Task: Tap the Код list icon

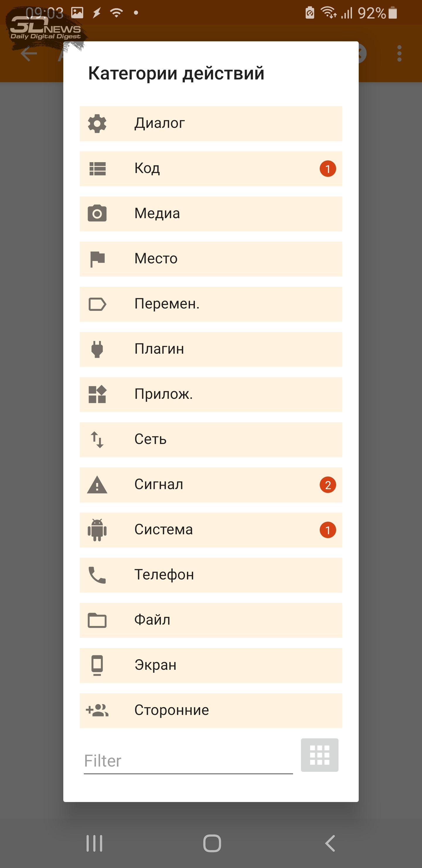Action: (x=97, y=169)
